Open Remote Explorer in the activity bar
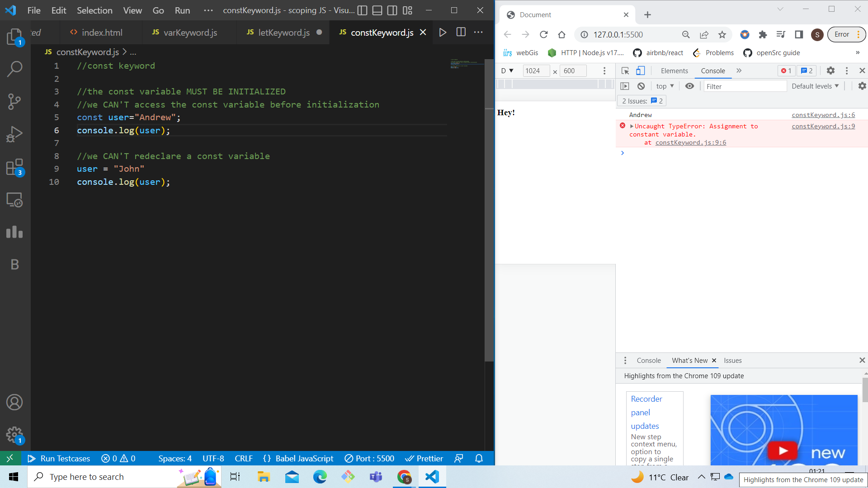This screenshot has width=868, height=488. point(14,200)
